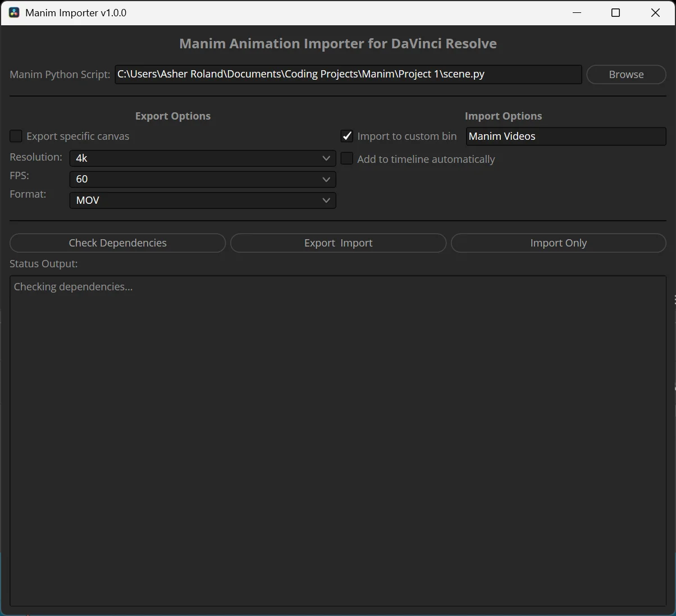Uncheck Import to custom bin
The height and width of the screenshot is (616, 676).
point(347,136)
